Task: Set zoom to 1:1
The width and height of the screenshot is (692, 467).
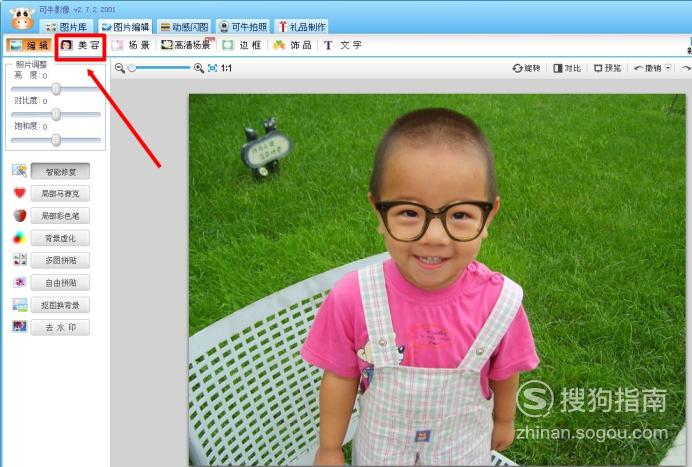Action: 226,68
